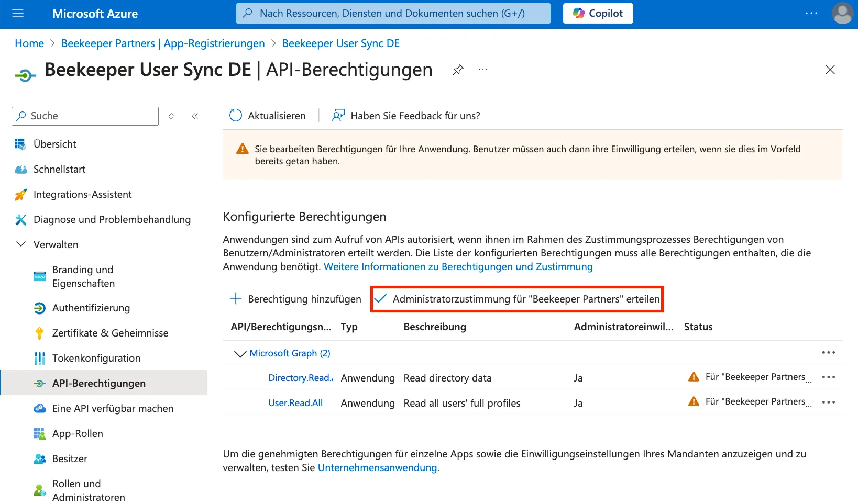This screenshot has height=504, width=858.
Task: Click the App-Rollen icon
Action: click(39, 433)
